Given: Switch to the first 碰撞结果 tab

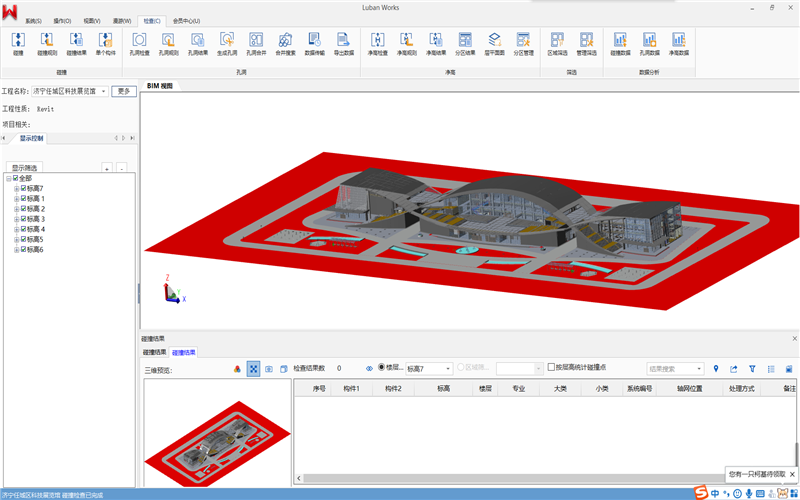Looking at the screenshot, I should [x=155, y=353].
